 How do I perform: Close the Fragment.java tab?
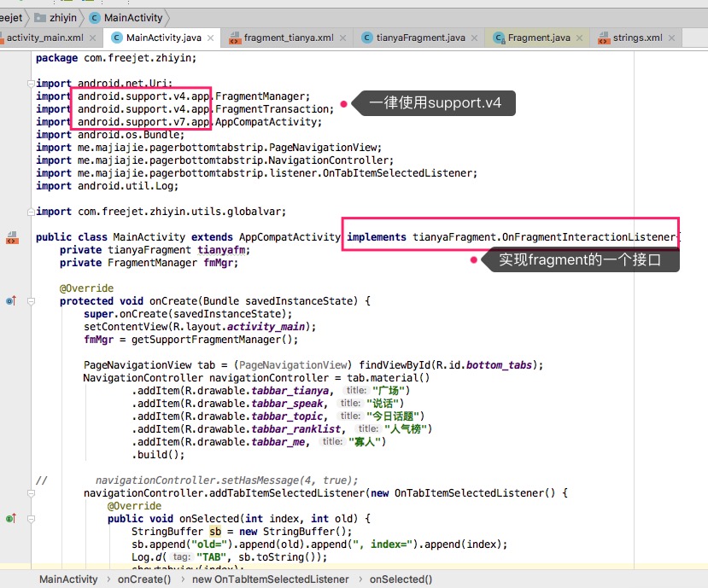pos(579,38)
